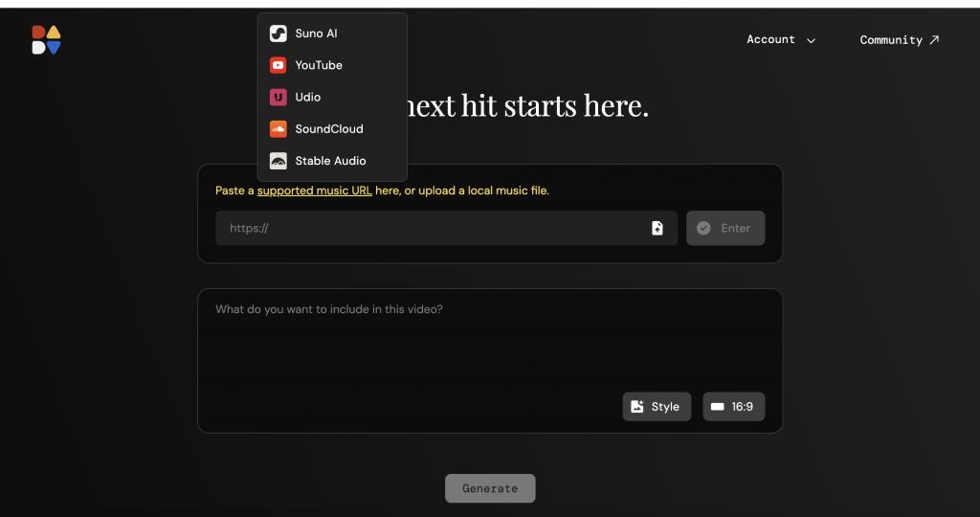Viewport: 980px width, 517px height.
Task: Focus the https:// URL input field
Action: 432,228
